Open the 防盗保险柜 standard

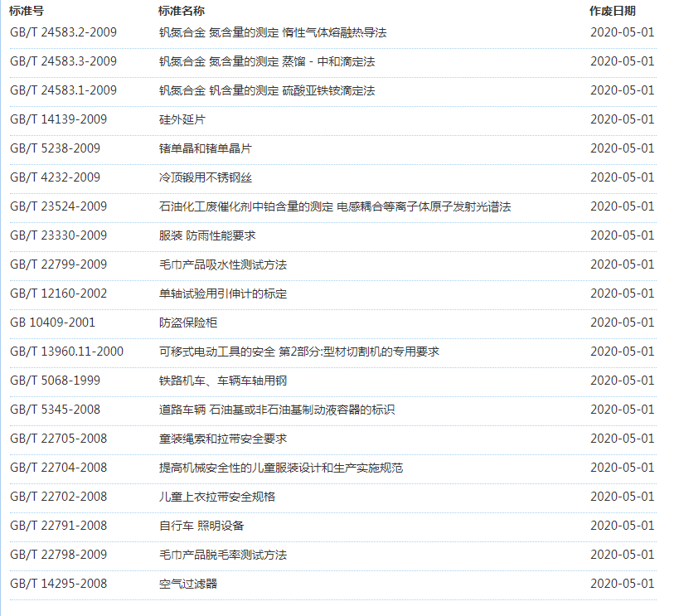pyautogui.click(x=187, y=323)
